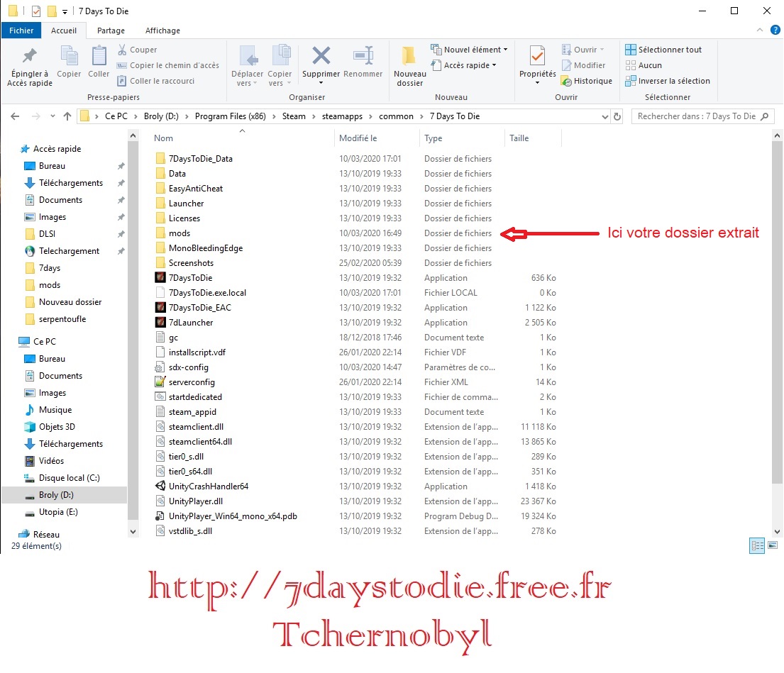Select the 7DaysToDie_Data folder
This screenshot has width=784, height=673.
point(200,159)
